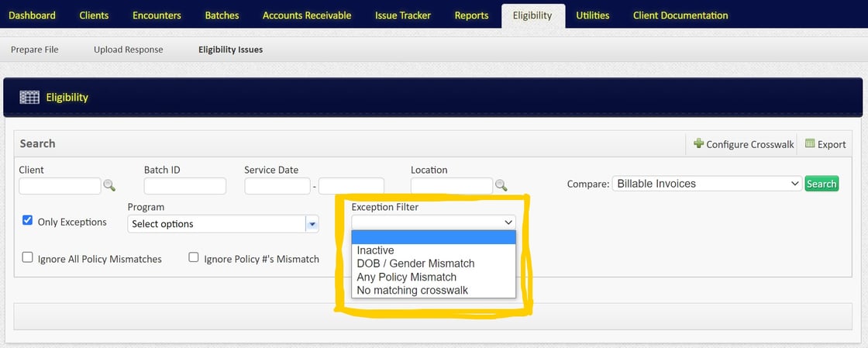This screenshot has height=348, width=868.
Task: Open the Issue Tracker tab
Action: (x=403, y=16)
